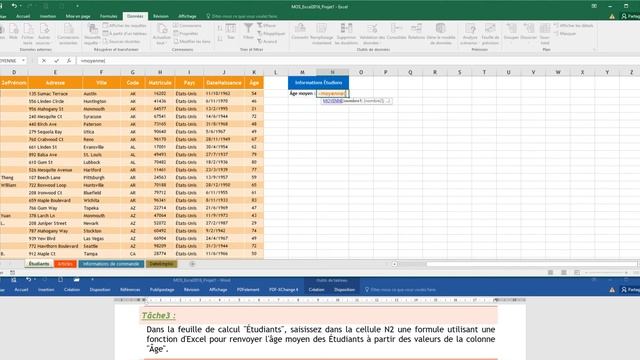640x360 pixels.
Task: Click À partir d'un tableau button
Action: coord(125,33)
